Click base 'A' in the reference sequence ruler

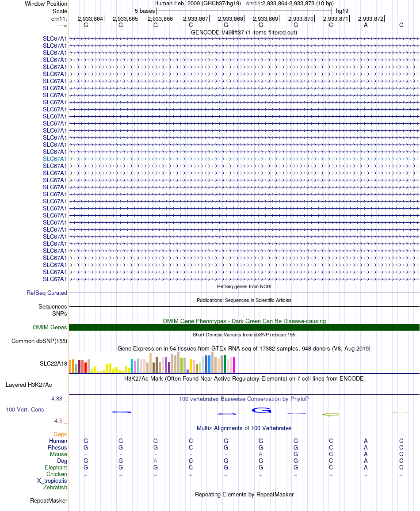click(366, 25)
